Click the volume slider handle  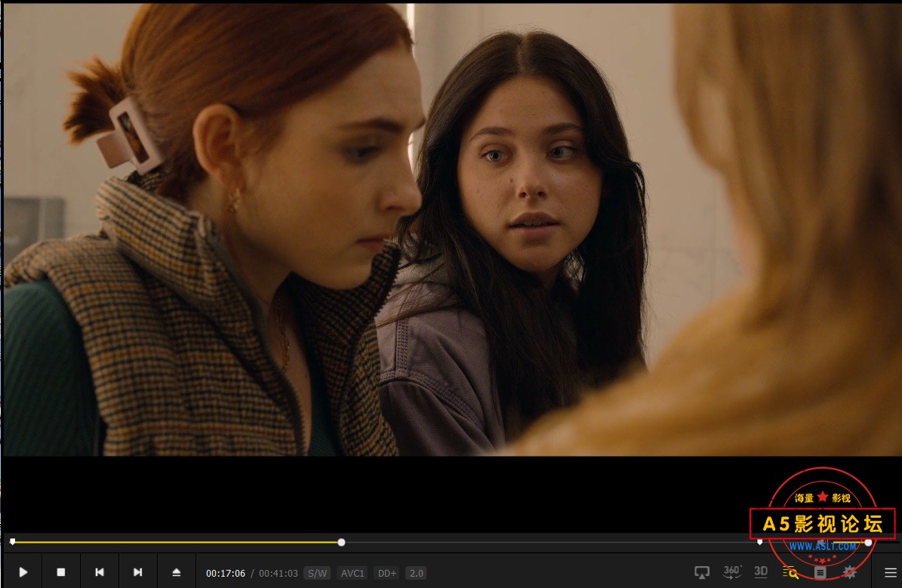click(868, 542)
